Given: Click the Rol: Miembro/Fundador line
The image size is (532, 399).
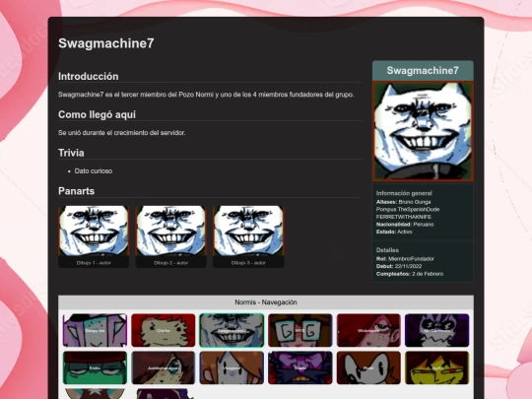Looking at the screenshot, I should click(405, 259).
